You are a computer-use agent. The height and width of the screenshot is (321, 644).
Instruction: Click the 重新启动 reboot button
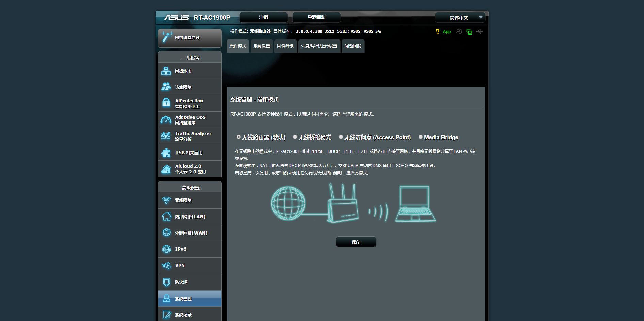(317, 17)
